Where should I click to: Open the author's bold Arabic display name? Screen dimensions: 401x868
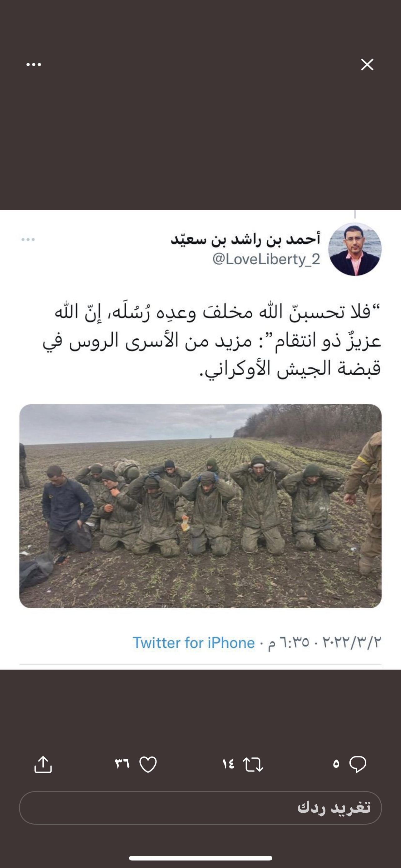tap(245, 239)
